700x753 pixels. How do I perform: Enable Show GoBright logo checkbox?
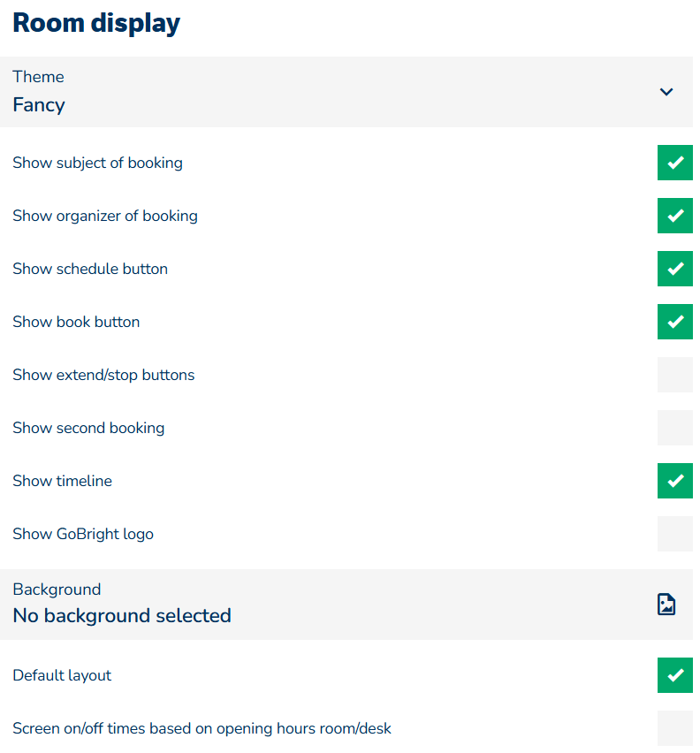pyautogui.click(x=674, y=534)
